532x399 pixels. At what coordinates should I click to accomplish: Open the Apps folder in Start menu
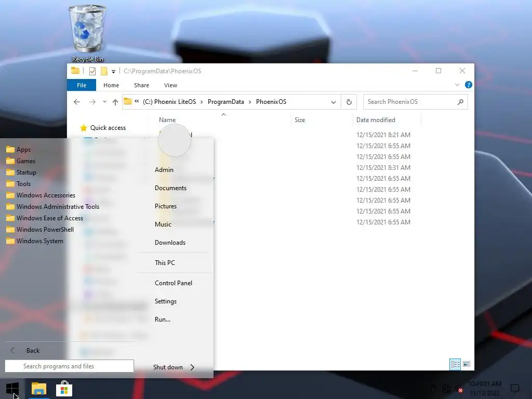point(18,149)
